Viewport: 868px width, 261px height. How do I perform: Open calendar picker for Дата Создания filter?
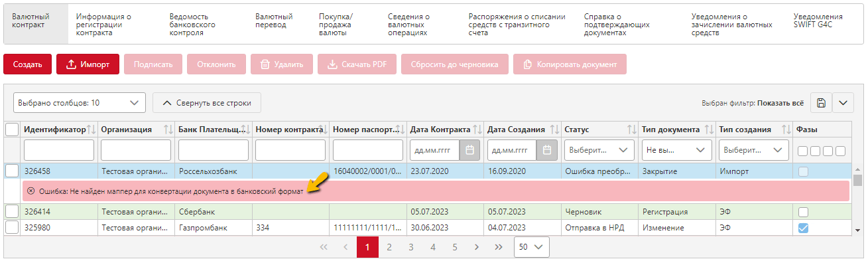point(547,149)
